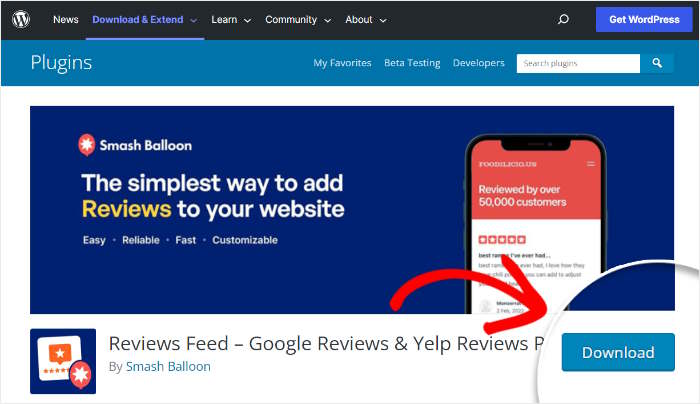Focus the Search plugins field

[578, 63]
